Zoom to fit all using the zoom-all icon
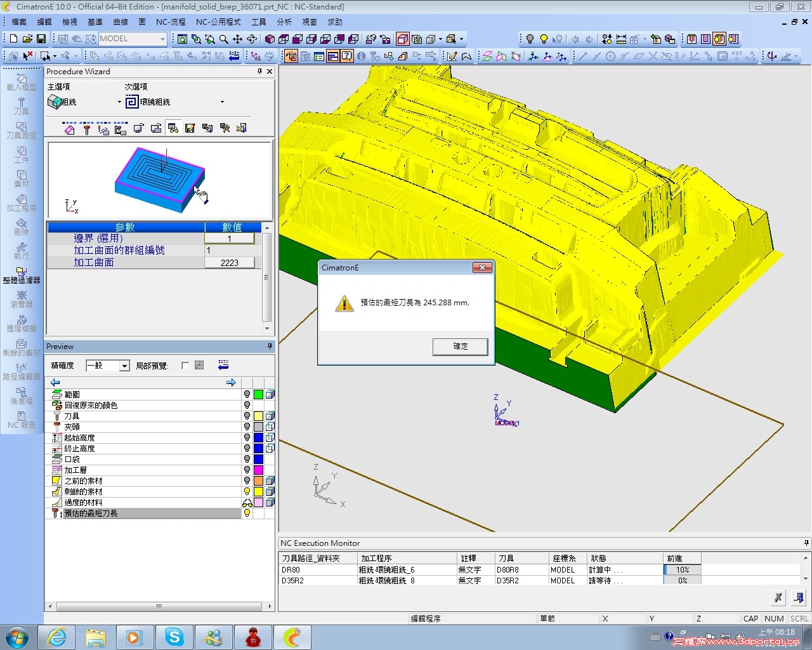 pyautogui.click(x=182, y=39)
